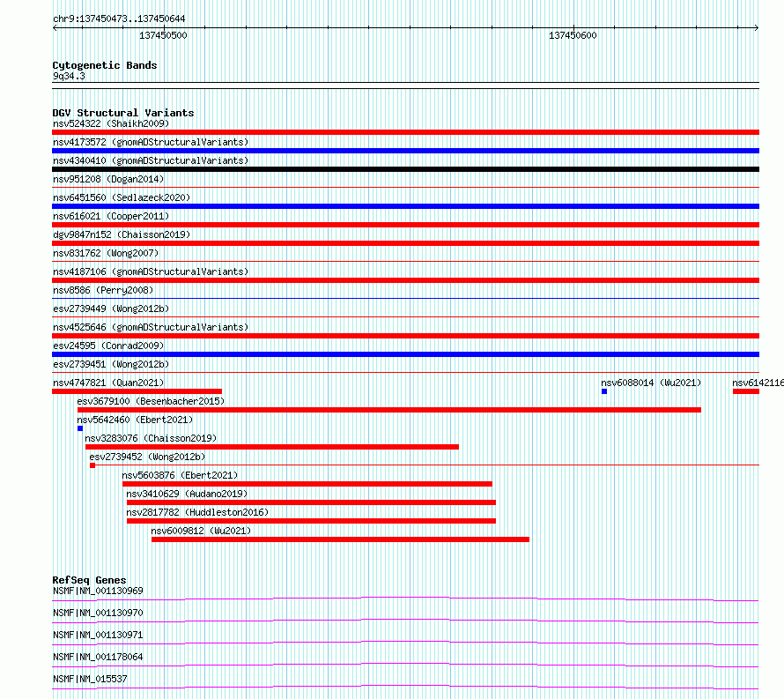
Task: Click the 9q34.3 cytogenetic band label
Action: tap(69, 76)
